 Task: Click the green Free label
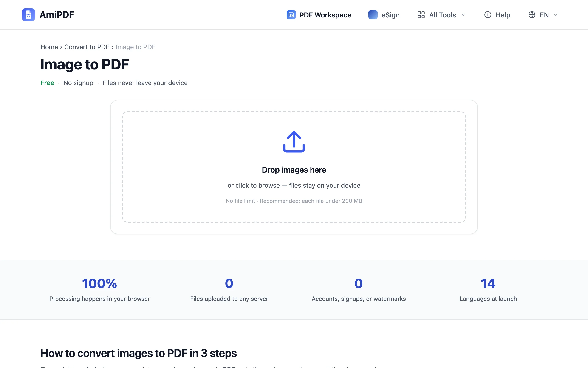47,83
